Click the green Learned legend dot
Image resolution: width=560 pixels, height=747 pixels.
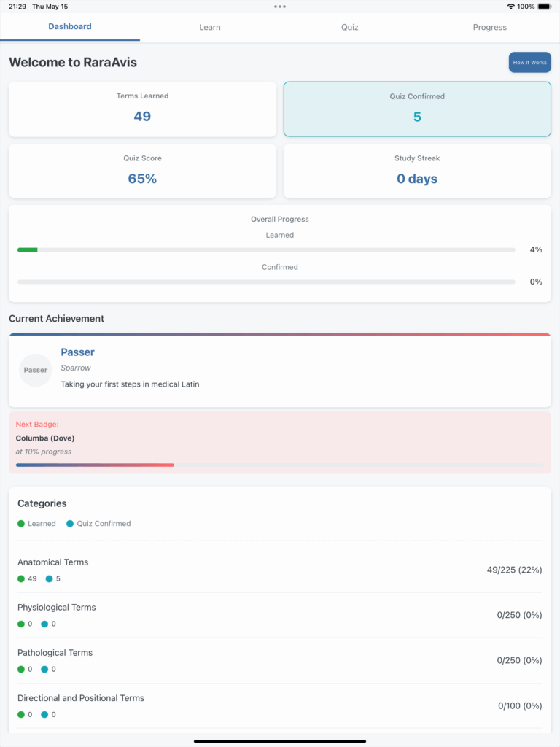tap(21, 524)
